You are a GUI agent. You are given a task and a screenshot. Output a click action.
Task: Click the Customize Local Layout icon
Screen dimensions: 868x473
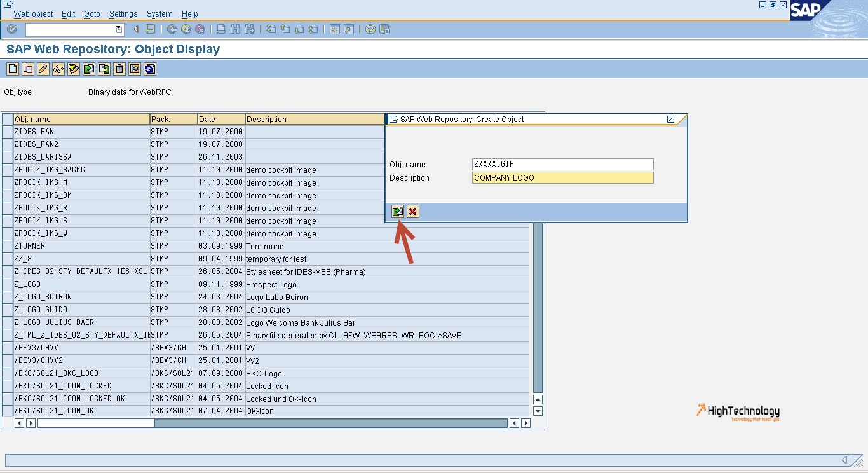point(384,29)
